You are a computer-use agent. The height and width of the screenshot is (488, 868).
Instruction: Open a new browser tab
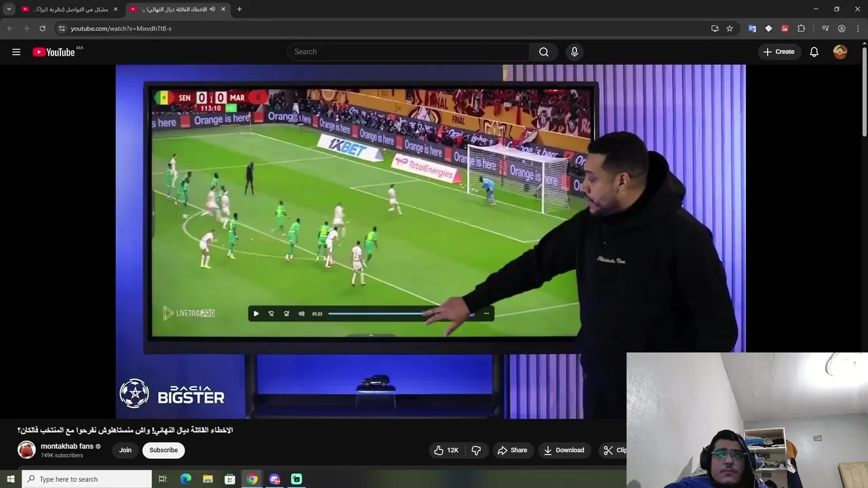pyautogui.click(x=239, y=9)
